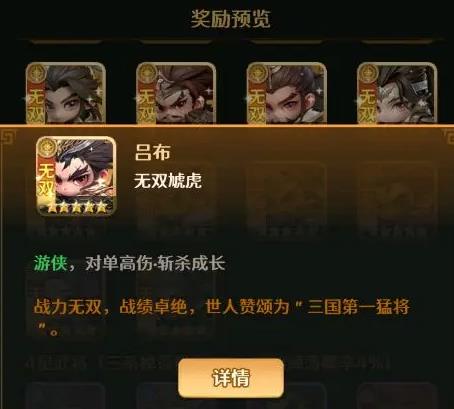Click the gold coin emblem on Lü Bu's portrait
The image size is (454, 409).
point(46,148)
